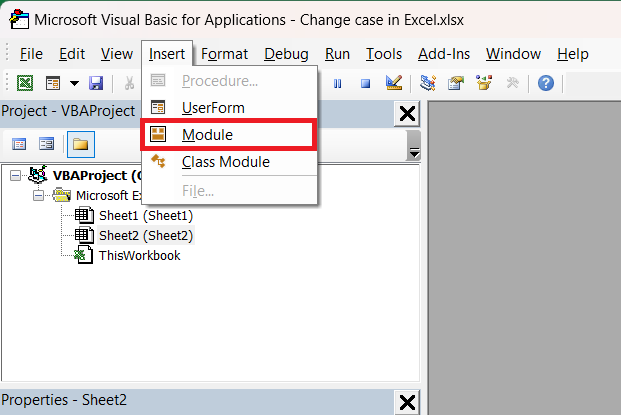Open the Format menu

[x=225, y=54]
